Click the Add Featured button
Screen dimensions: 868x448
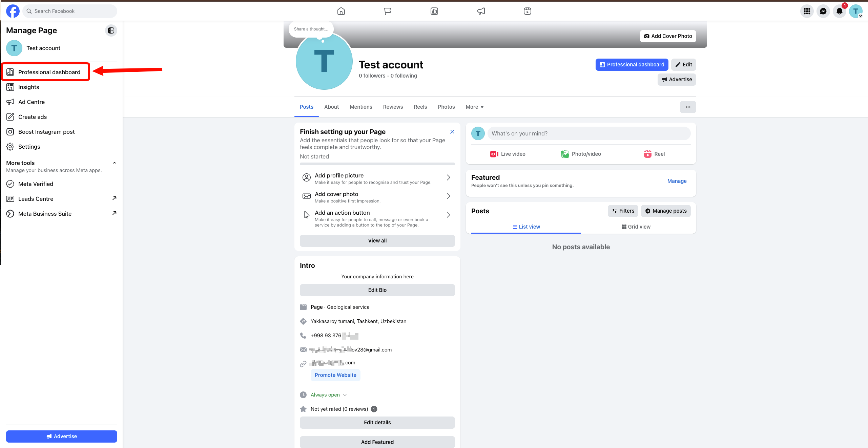(377, 442)
